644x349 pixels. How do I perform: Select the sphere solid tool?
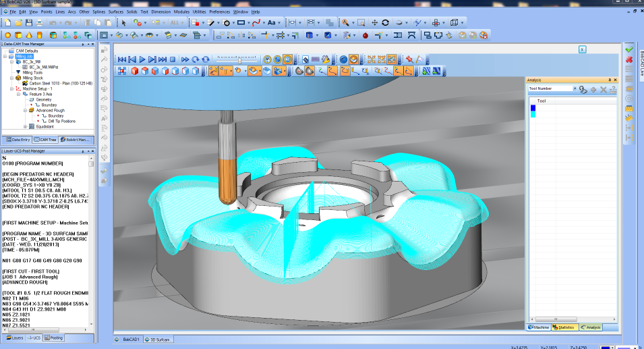click(x=8, y=35)
